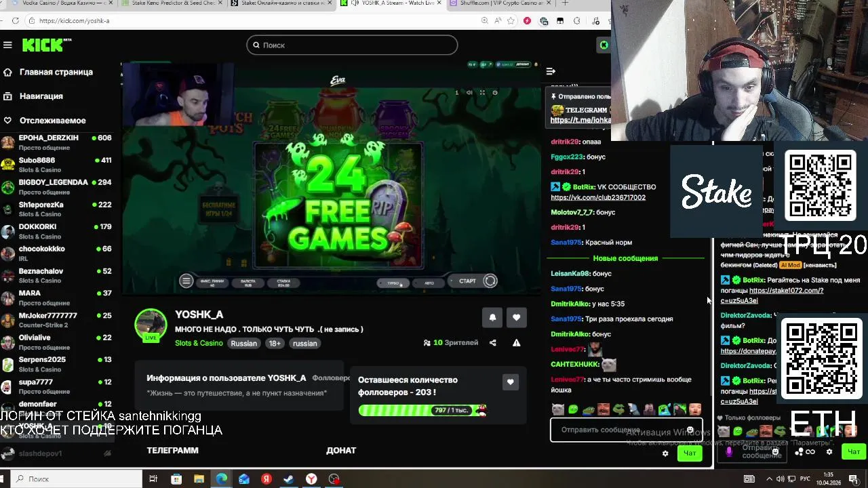The image size is (868, 488).
Task: Click the followers goal progress bar
Action: (x=422, y=410)
